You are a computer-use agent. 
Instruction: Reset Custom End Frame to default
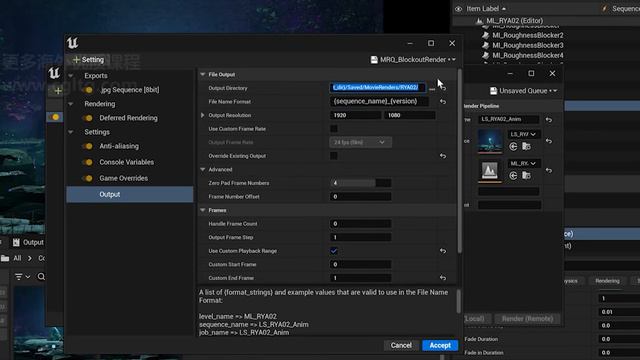tap(443, 278)
